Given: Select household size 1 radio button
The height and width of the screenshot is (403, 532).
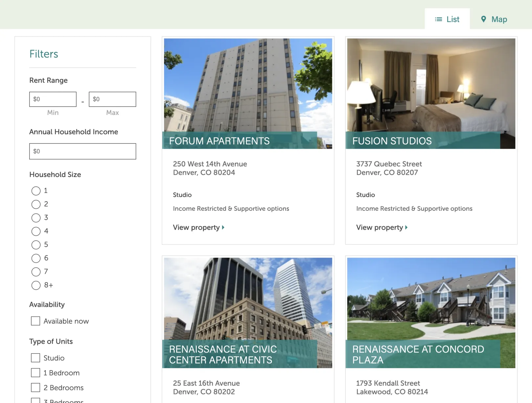Looking at the screenshot, I should click(x=36, y=191).
